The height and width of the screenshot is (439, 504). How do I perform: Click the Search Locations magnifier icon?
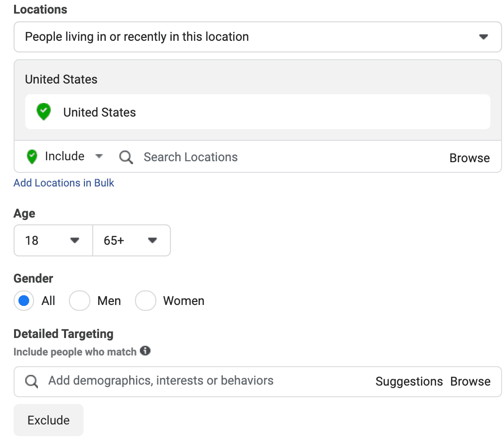coord(126,157)
